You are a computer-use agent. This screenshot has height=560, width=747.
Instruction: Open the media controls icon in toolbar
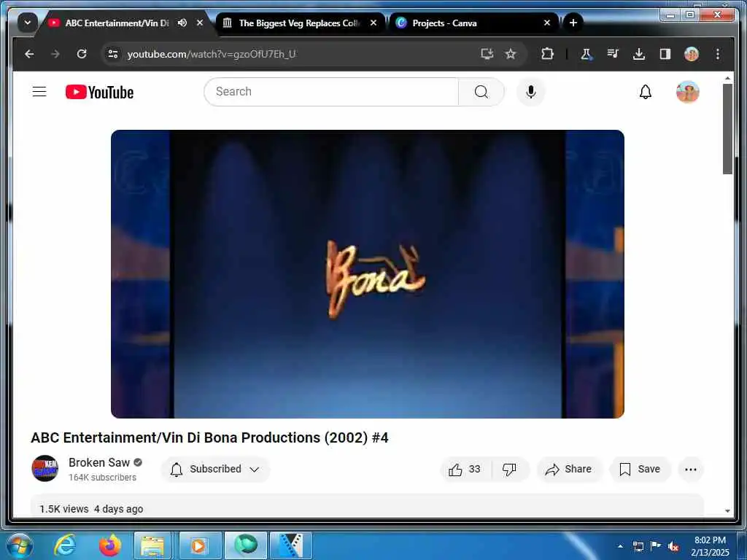point(613,54)
